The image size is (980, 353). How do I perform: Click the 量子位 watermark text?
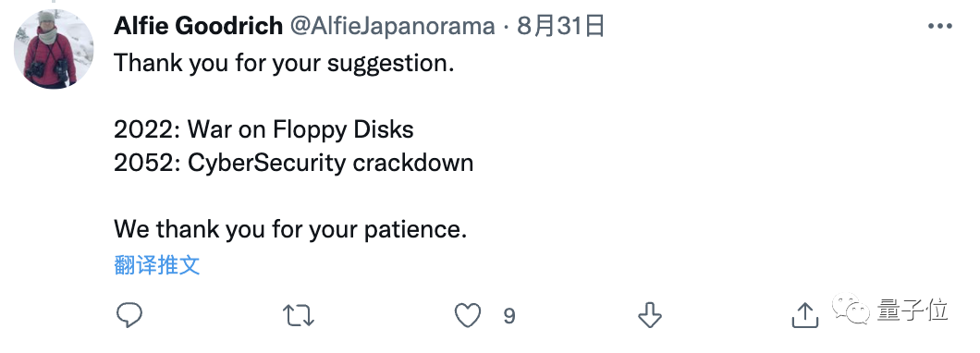click(x=913, y=310)
